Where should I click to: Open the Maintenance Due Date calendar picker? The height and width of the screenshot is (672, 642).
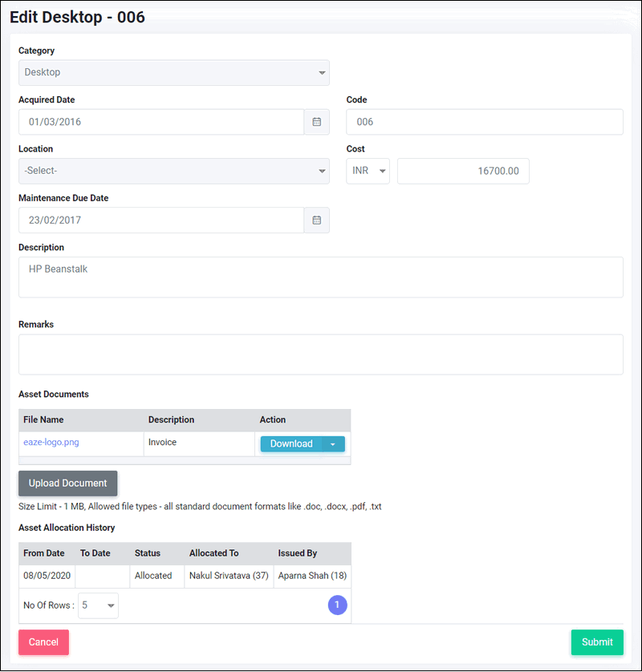coord(316,221)
